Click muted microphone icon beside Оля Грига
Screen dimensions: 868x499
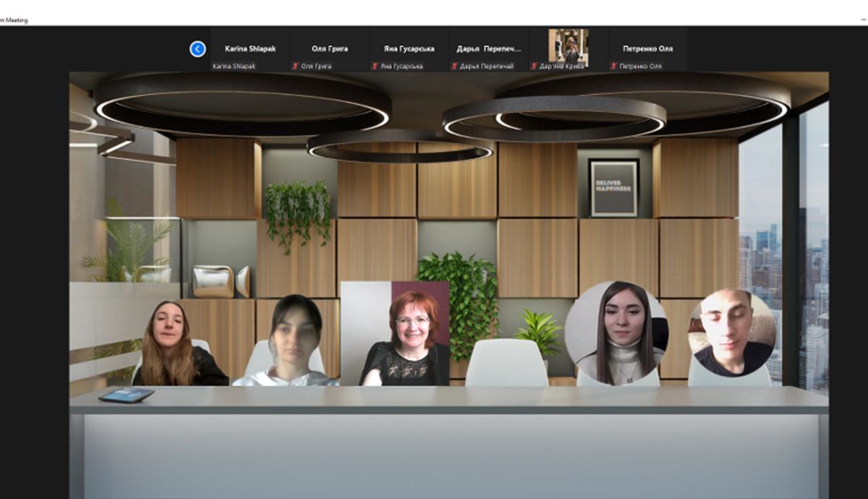click(x=295, y=66)
